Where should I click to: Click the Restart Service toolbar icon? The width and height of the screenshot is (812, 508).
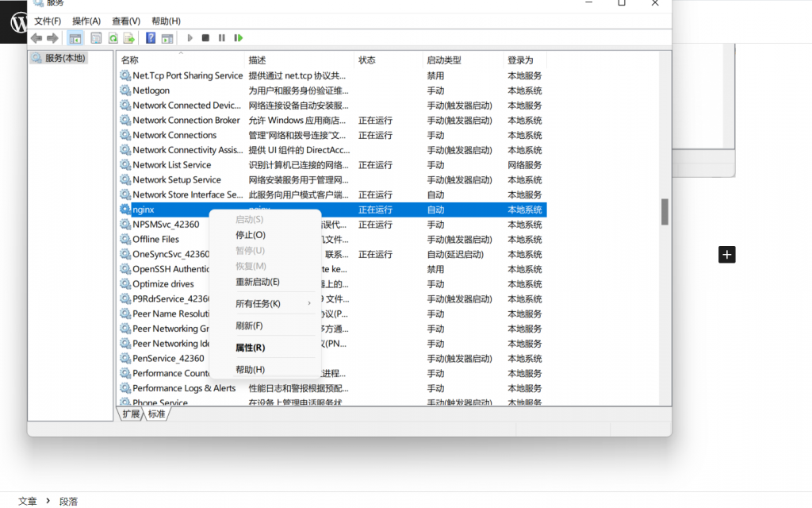(x=238, y=38)
